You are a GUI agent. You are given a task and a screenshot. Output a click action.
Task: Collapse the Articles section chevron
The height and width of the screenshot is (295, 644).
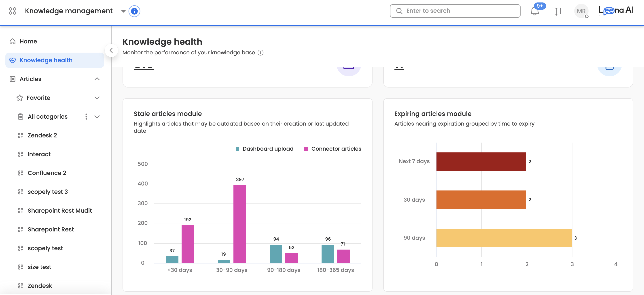97,79
